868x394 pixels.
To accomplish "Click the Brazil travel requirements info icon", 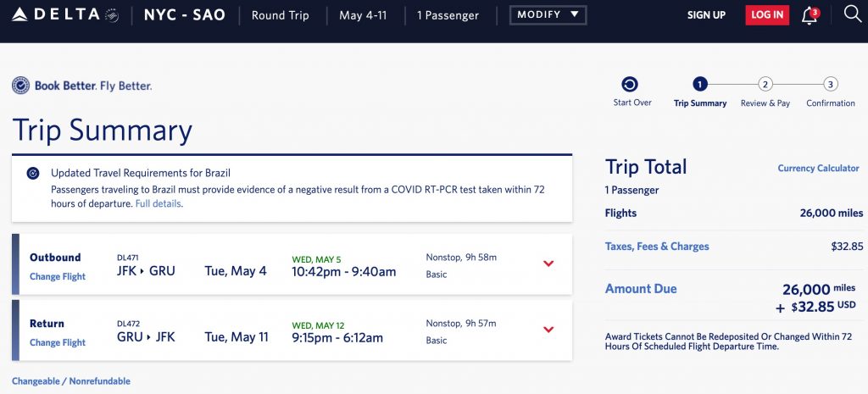I will coord(33,174).
